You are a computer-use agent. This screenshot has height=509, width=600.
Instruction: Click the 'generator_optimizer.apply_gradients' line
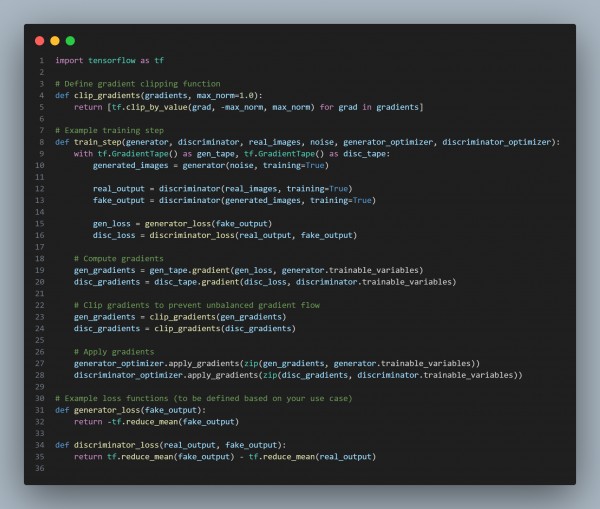point(277,364)
